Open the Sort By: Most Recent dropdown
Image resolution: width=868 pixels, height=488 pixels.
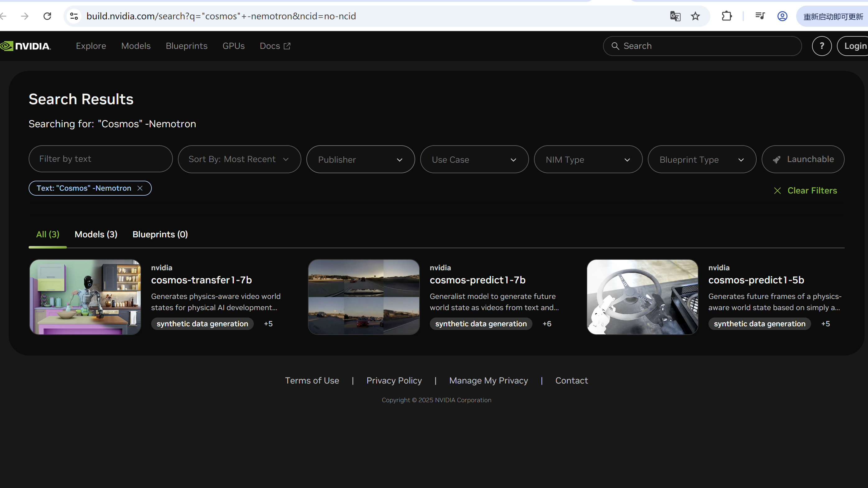239,159
